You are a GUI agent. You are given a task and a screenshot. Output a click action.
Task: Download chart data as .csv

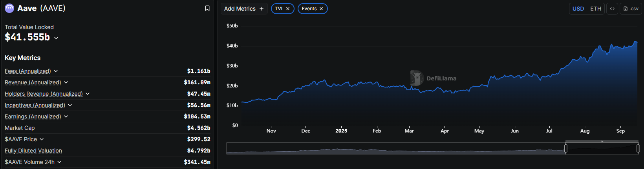631,9
